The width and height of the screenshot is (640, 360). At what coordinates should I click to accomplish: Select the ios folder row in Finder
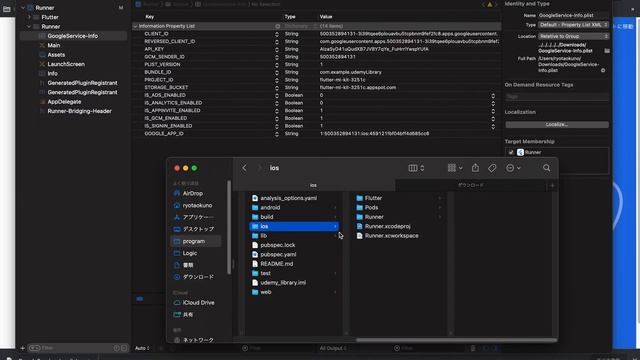(x=294, y=226)
